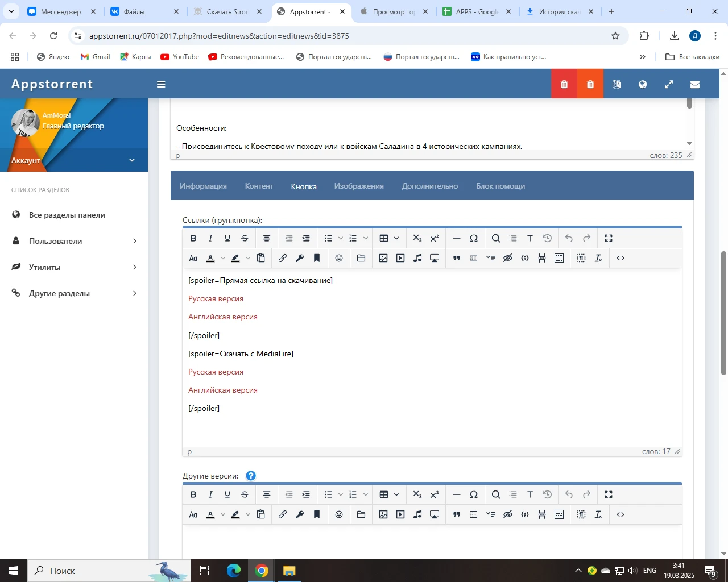728x582 pixels.
Task: Click the key icon in Ссылки editor
Action: pos(300,258)
